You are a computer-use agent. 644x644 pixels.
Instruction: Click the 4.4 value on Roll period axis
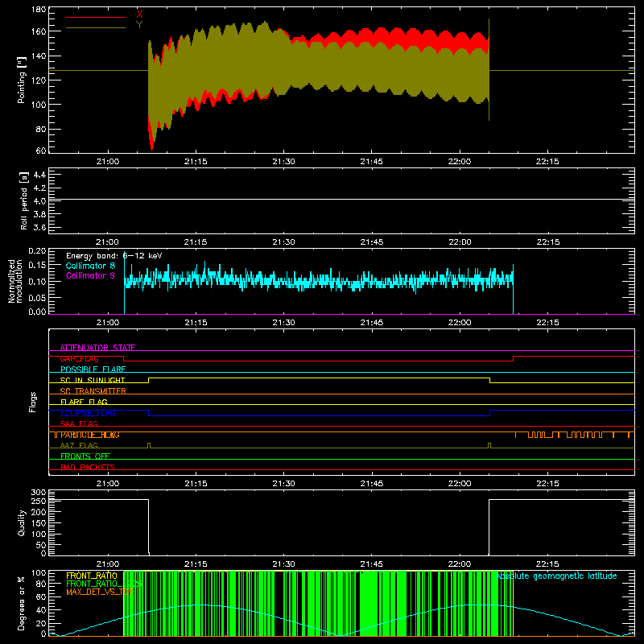(x=39, y=175)
